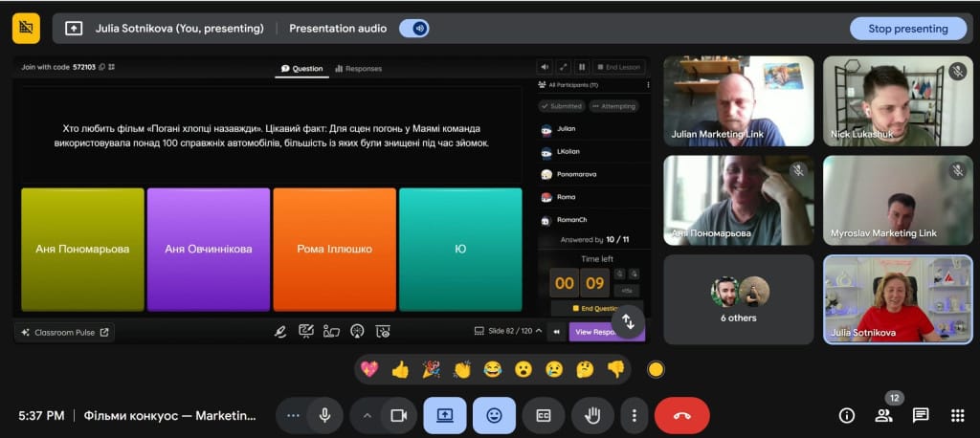The image size is (980, 438).
Task: Open the activities grid icon
Action: tap(957, 415)
